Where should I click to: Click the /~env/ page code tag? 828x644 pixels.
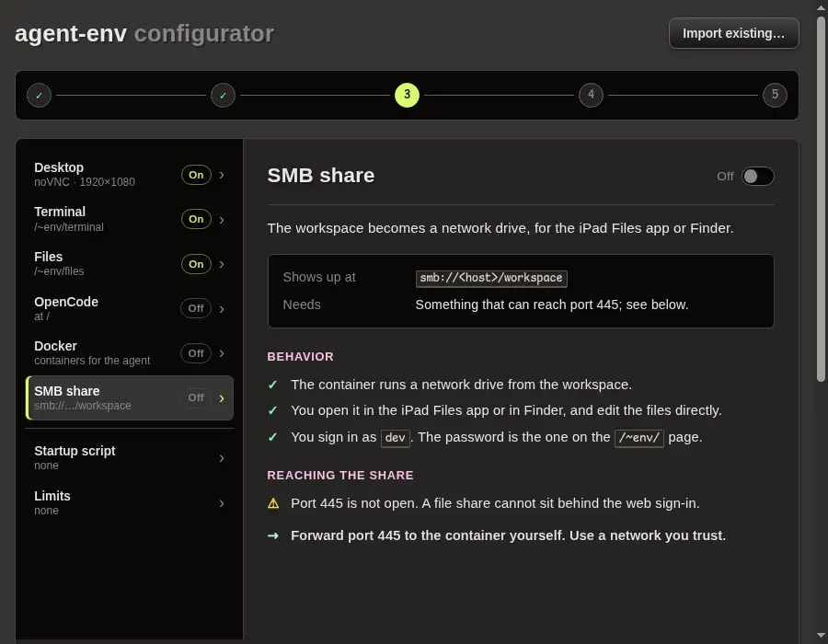point(639,438)
